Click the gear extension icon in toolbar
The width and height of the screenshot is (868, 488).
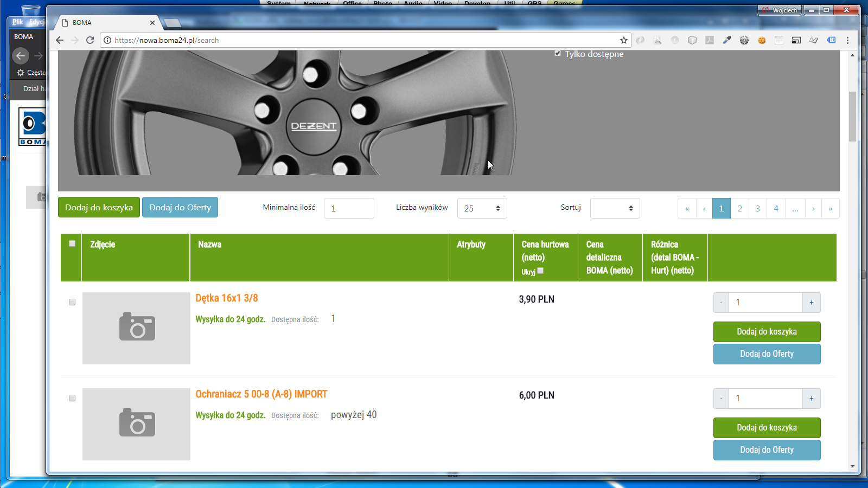(x=744, y=40)
